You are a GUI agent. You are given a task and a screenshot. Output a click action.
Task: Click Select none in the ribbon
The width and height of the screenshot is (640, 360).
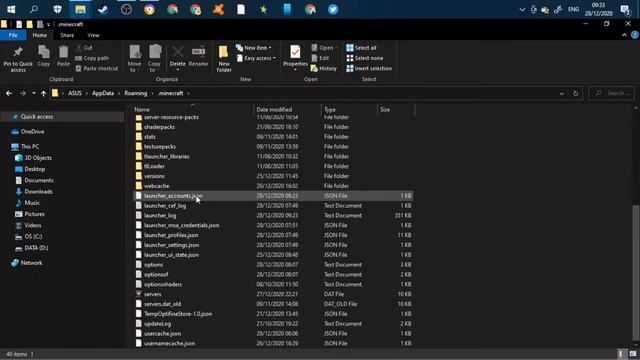(364, 58)
